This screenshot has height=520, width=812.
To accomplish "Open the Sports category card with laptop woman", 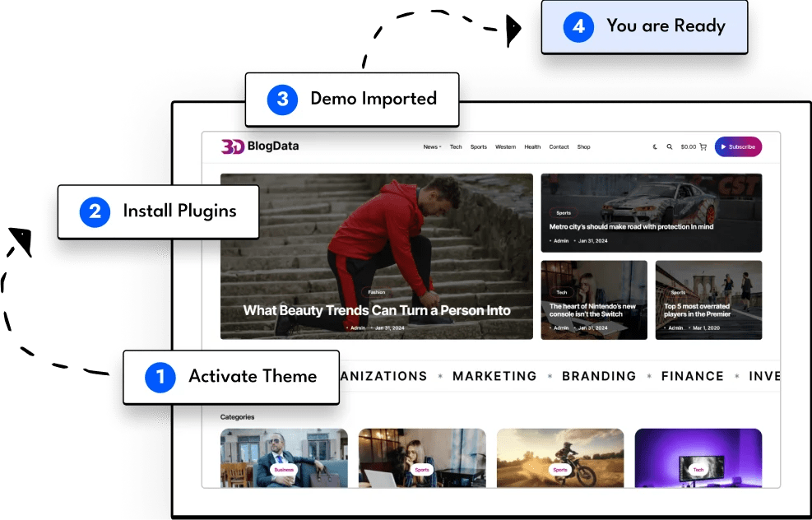I will click(x=422, y=457).
